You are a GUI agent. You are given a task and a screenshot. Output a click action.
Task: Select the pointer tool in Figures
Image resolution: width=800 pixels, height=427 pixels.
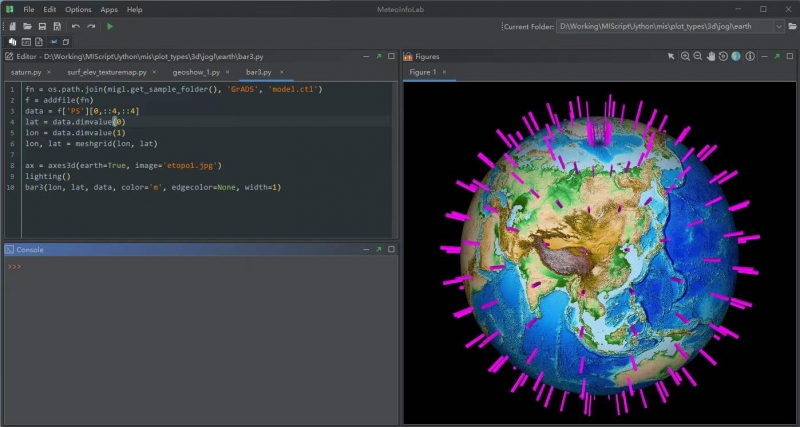point(671,57)
